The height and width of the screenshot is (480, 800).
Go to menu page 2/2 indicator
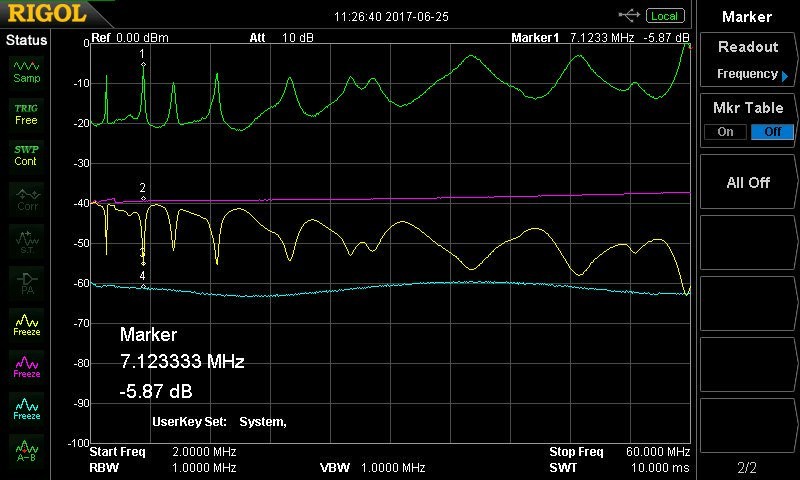pos(747,467)
